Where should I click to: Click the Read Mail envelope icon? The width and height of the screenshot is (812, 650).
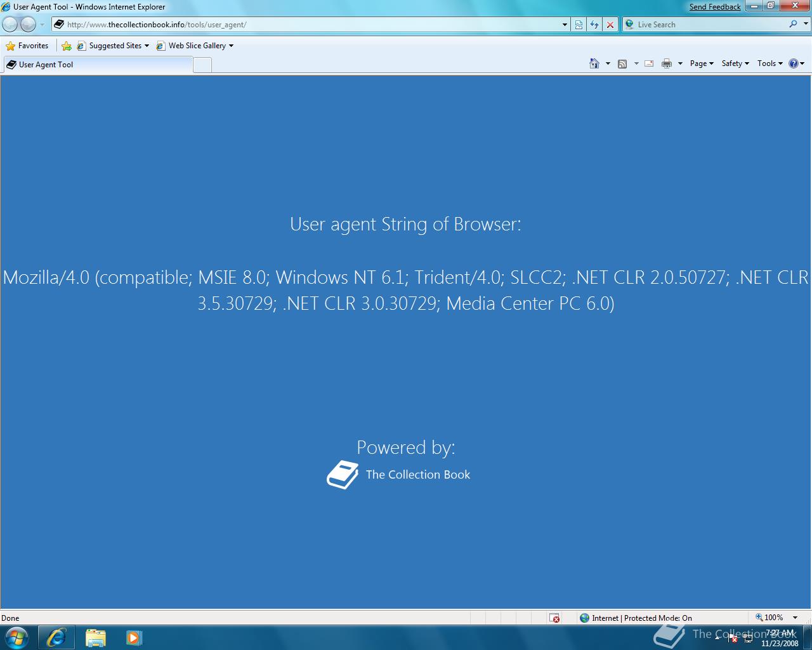(x=649, y=63)
